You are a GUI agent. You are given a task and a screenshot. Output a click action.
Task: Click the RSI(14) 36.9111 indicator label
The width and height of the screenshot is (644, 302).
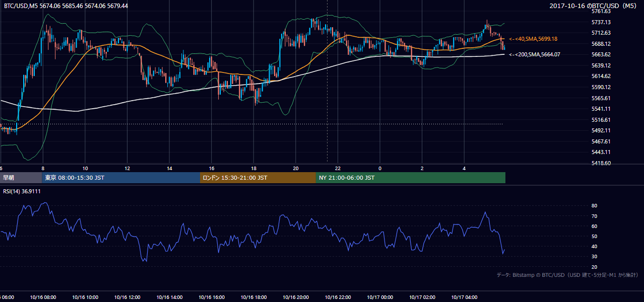coord(22,191)
